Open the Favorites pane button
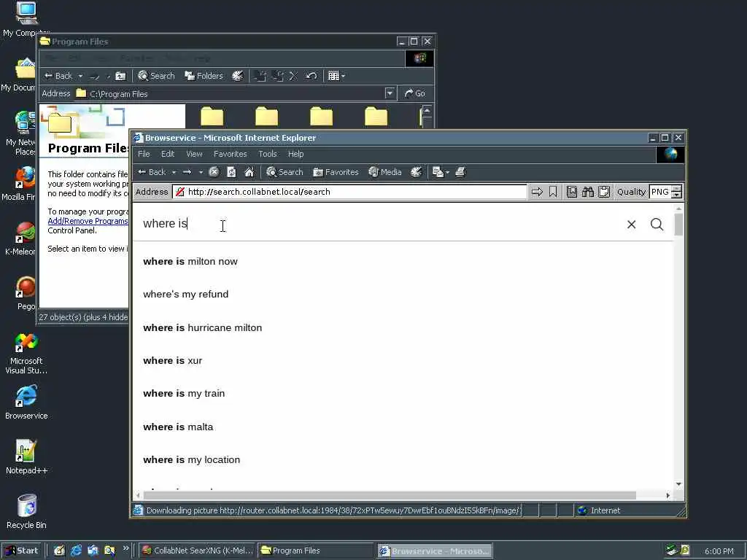This screenshot has width=747, height=560. [336, 172]
